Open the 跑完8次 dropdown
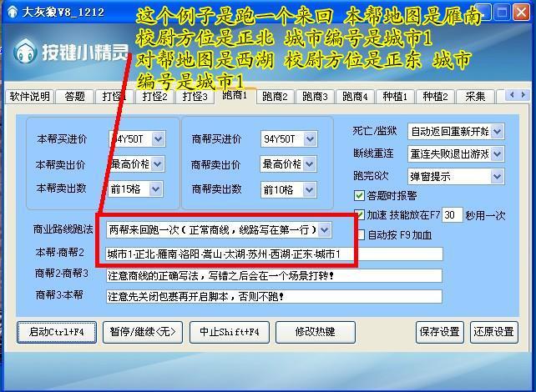 click(497, 177)
